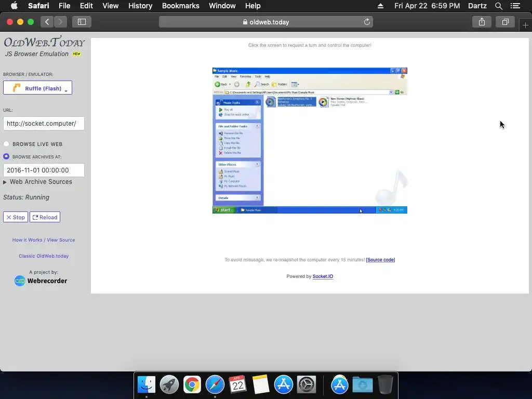Click Folders in the XP Explorer toolbar

279,84
